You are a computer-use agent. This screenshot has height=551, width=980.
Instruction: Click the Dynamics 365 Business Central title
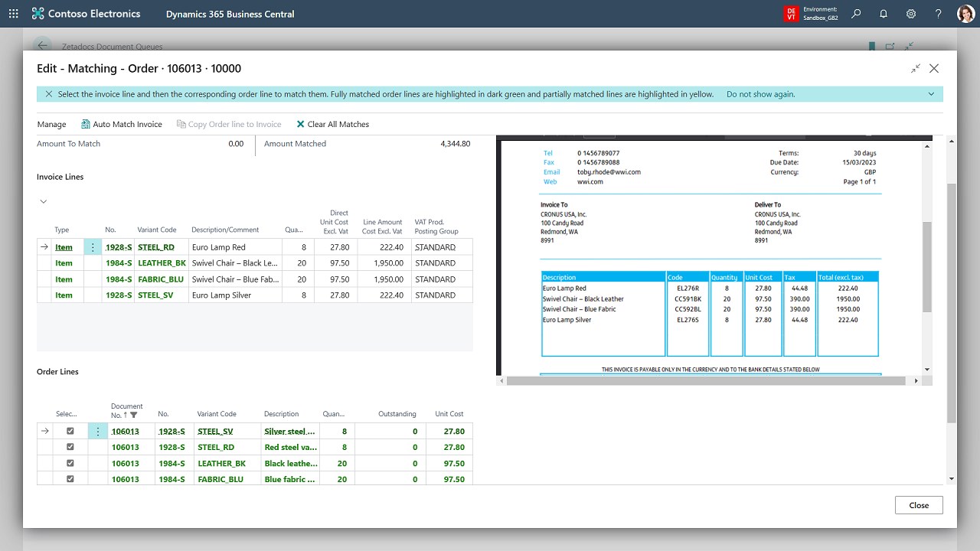click(x=230, y=14)
